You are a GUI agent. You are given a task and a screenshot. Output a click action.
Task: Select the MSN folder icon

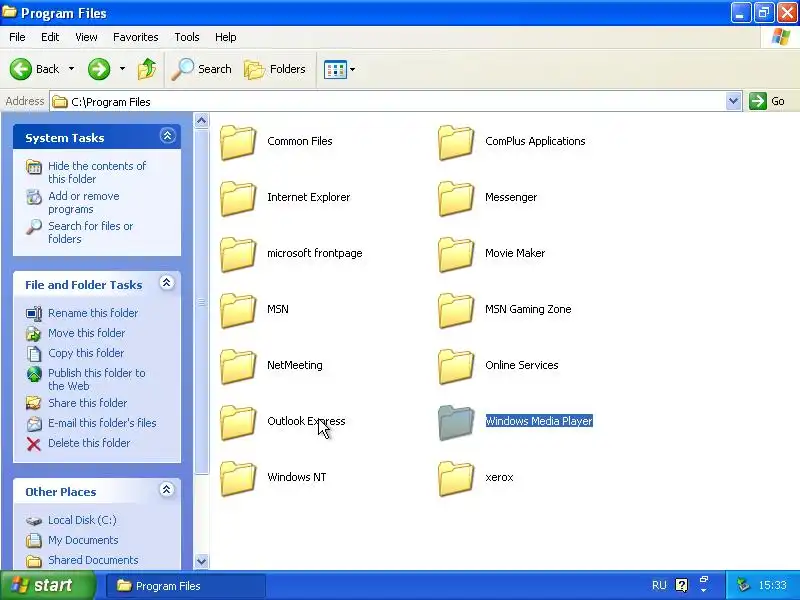tap(238, 311)
